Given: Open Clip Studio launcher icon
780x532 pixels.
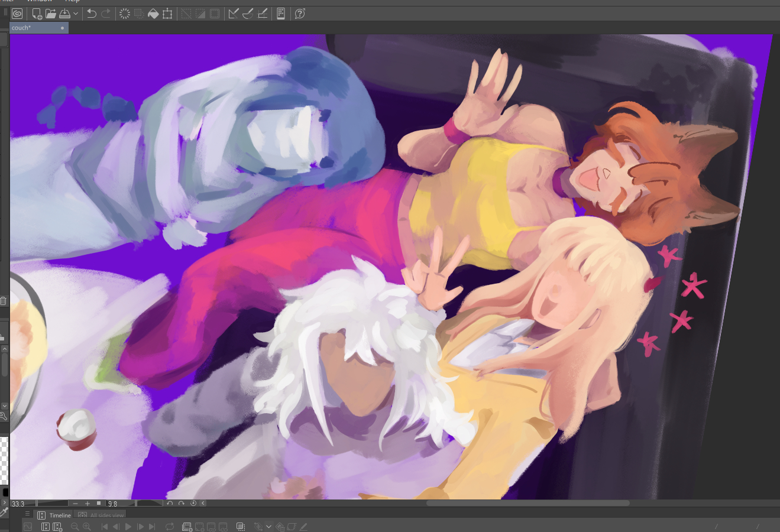Looking at the screenshot, I should point(17,14).
